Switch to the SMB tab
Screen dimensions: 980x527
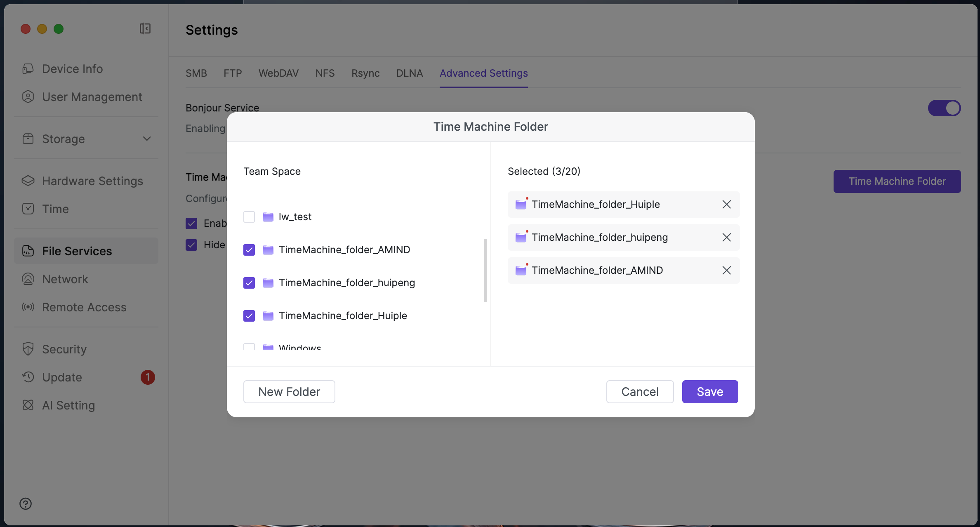pyautogui.click(x=196, y=73)
